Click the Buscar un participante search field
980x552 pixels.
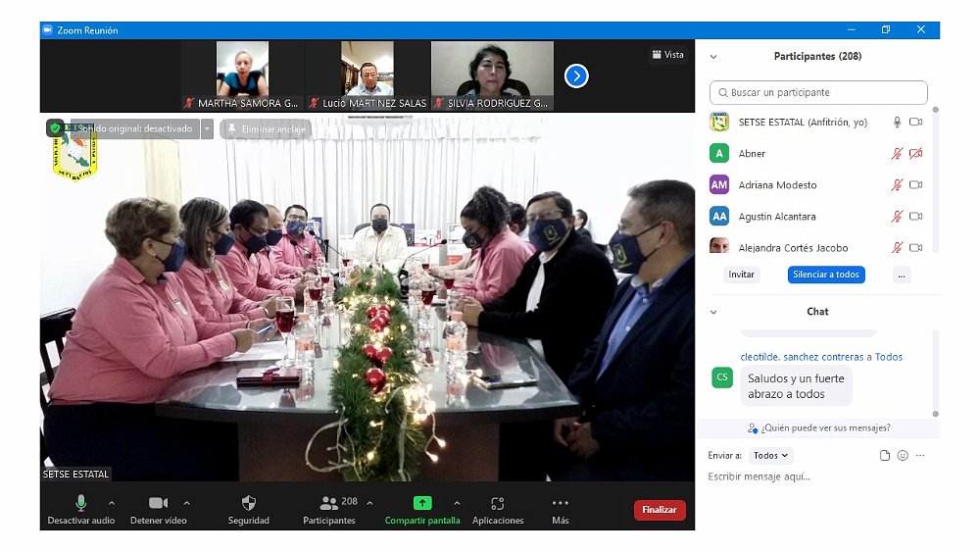[x=818, y=92]
